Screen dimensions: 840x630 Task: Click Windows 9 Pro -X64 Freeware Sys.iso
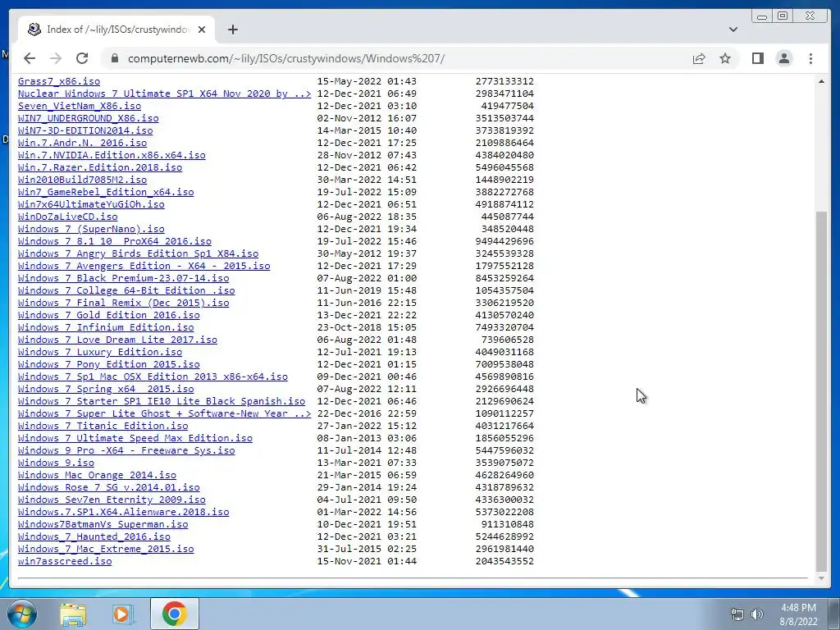126,451
